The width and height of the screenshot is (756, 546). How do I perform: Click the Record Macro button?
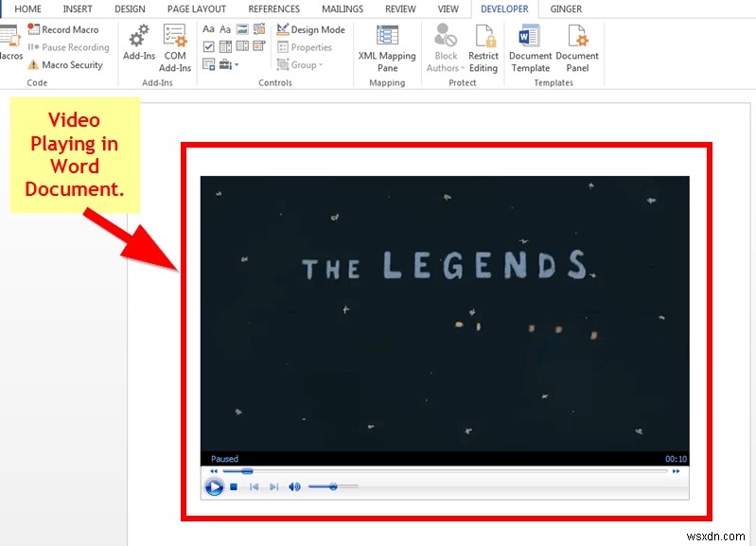(x=63, y=29)
